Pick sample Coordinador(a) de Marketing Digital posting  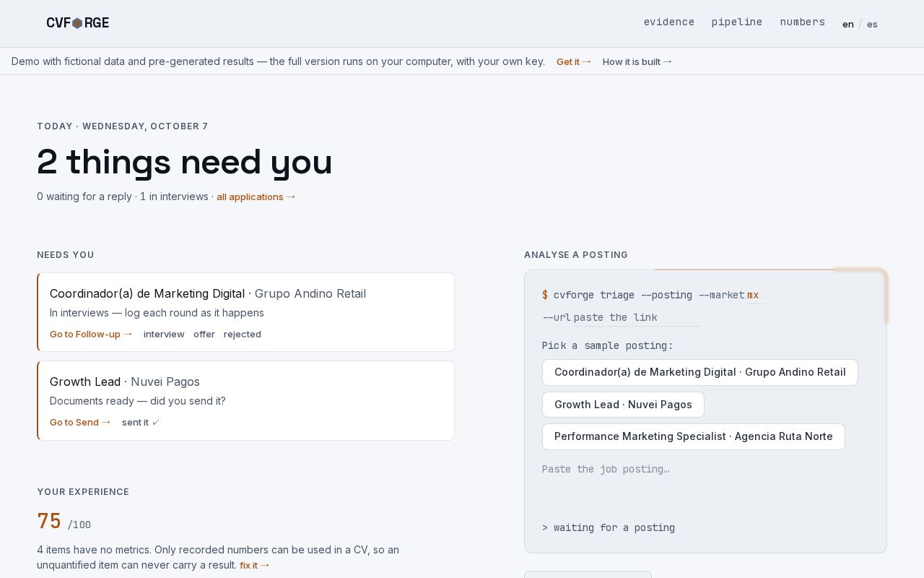pos(700,372)
